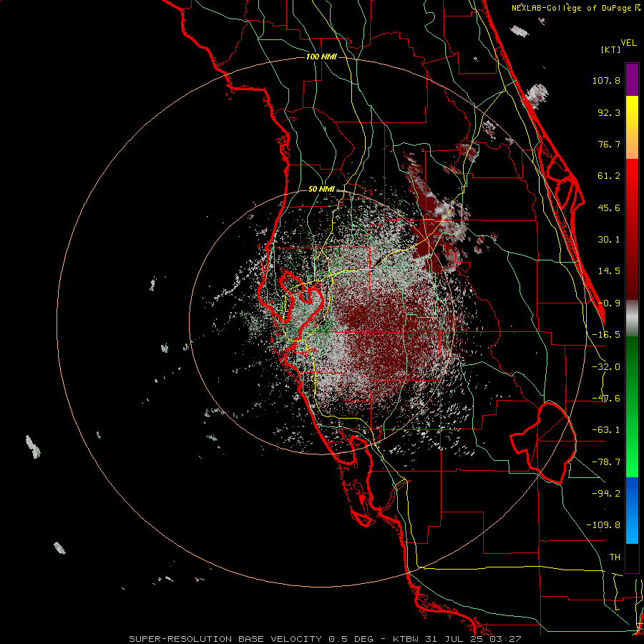
Task: Click the -94.2 velocity scale value
Action: 606,494
